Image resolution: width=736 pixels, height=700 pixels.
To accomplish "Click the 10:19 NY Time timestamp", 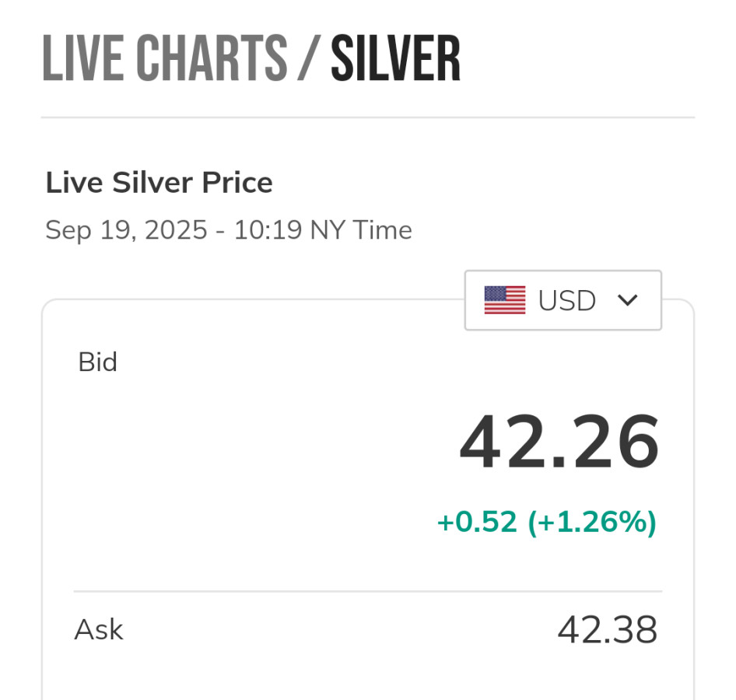I will point(323,230).
